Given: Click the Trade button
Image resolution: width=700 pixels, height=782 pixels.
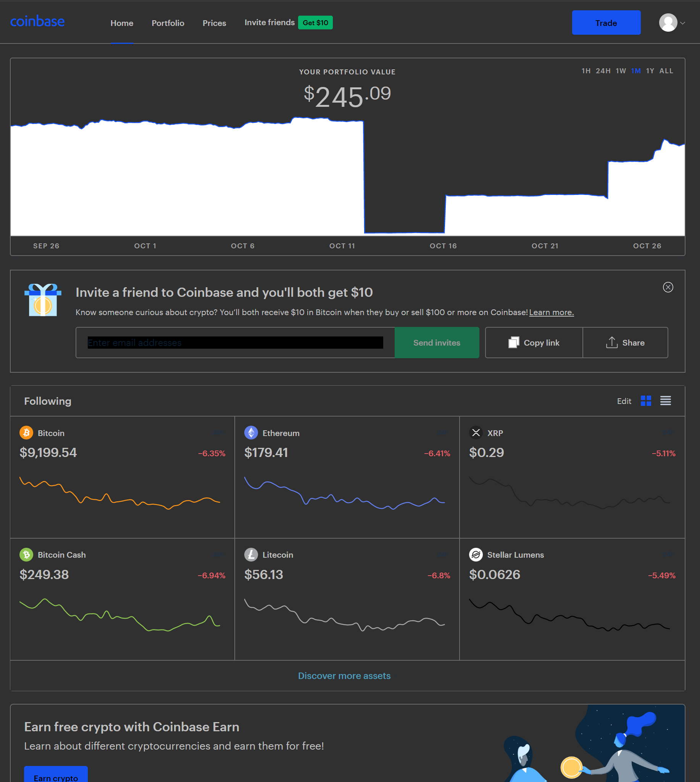Looking at the screenshot, I should click(606, 23).
